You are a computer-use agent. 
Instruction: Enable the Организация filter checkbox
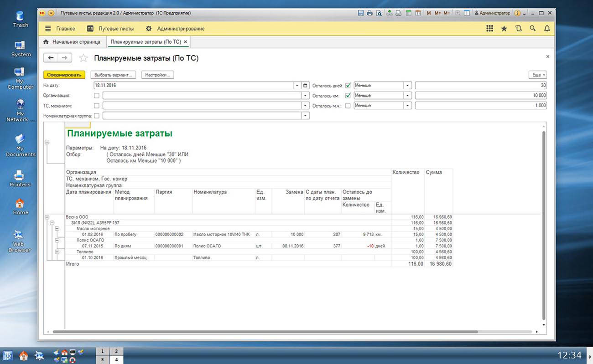click(96, 96)
